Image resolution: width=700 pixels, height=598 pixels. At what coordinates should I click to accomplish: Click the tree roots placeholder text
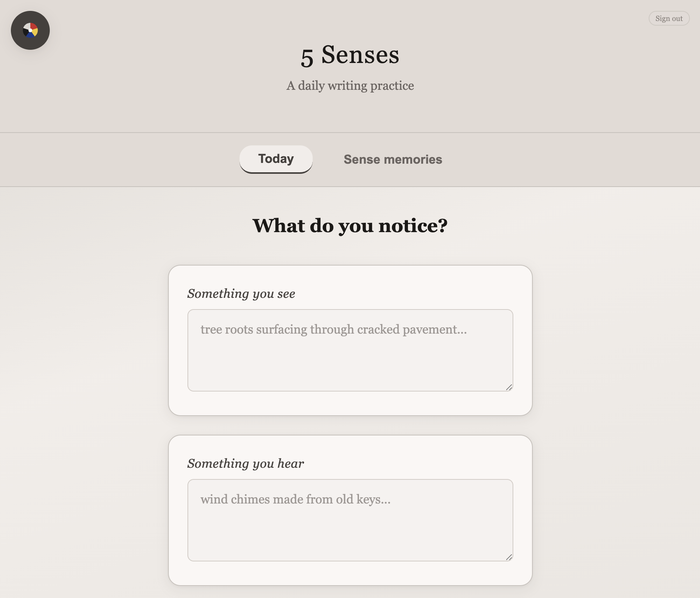334,330
